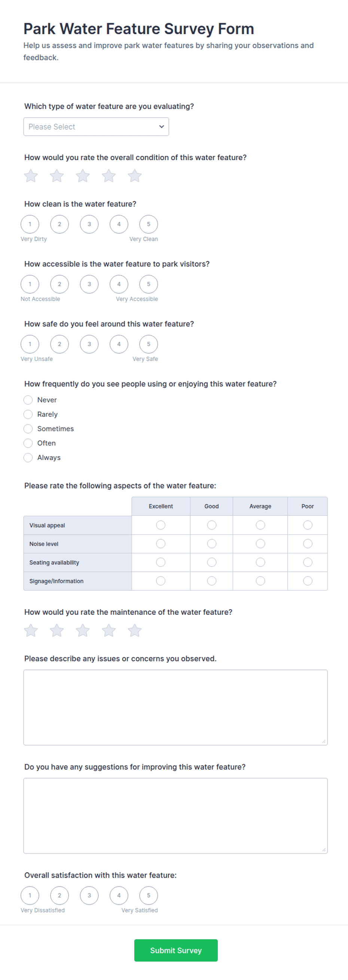Open the water feature type dropdown
Screen dimensions: 348x980
coord(96,127)
